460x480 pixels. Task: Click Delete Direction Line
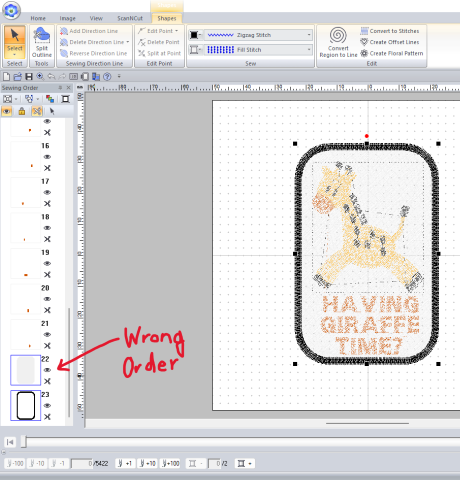click(x=92, y=42)
